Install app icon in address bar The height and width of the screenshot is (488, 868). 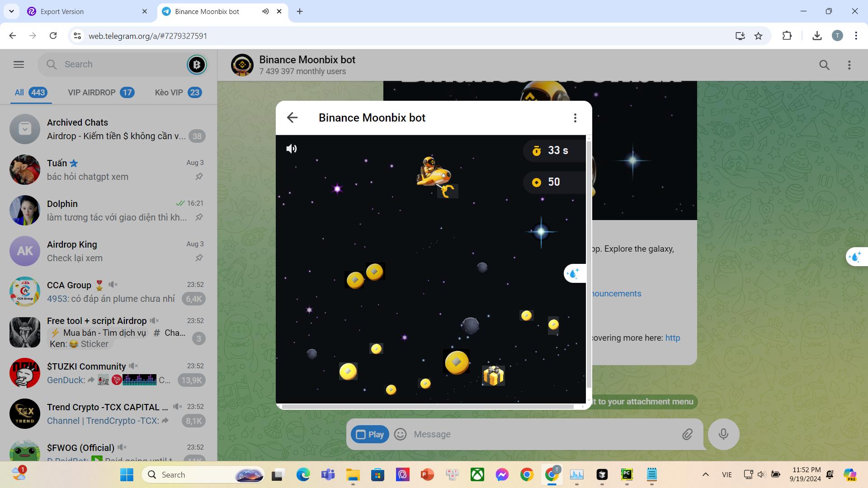tap(740, 36)
